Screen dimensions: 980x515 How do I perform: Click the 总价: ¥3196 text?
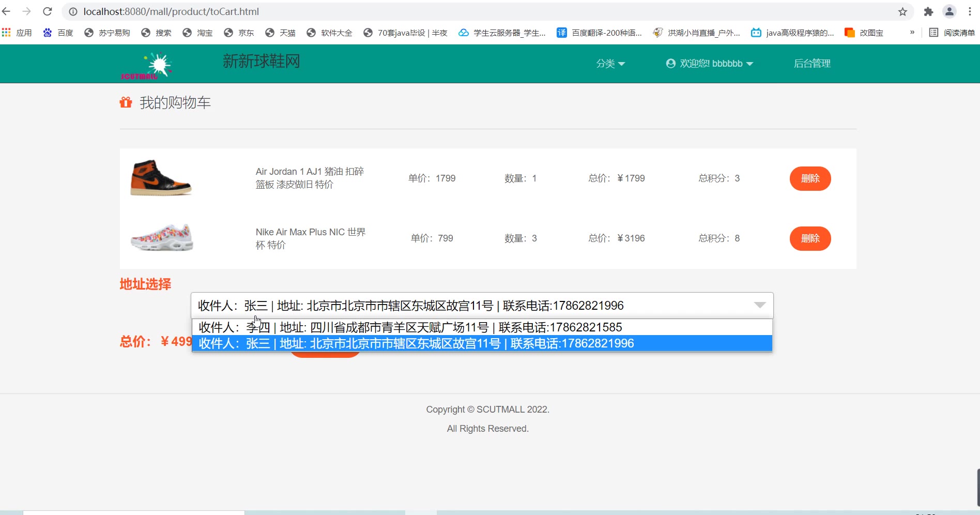coord(617,238)
